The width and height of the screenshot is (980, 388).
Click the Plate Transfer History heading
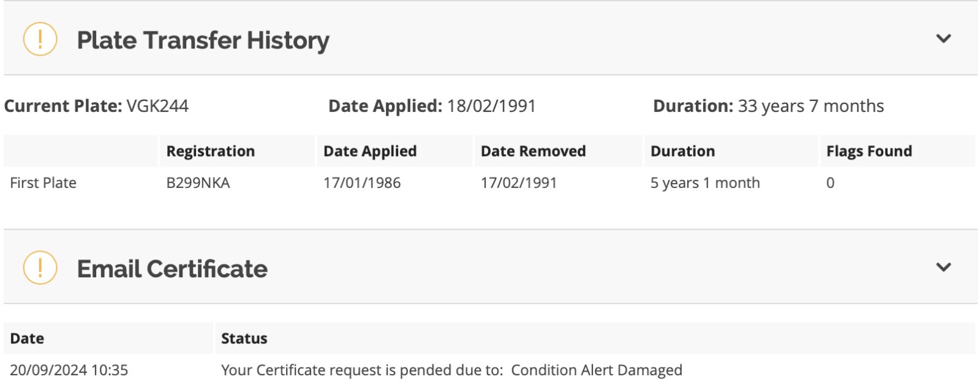pos(203,40)
